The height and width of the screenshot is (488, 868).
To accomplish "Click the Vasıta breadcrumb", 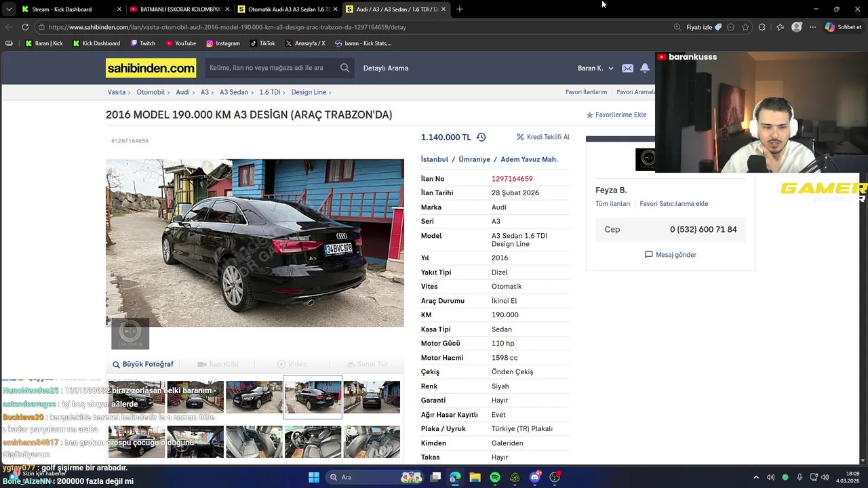I will (x=117, y=92).
